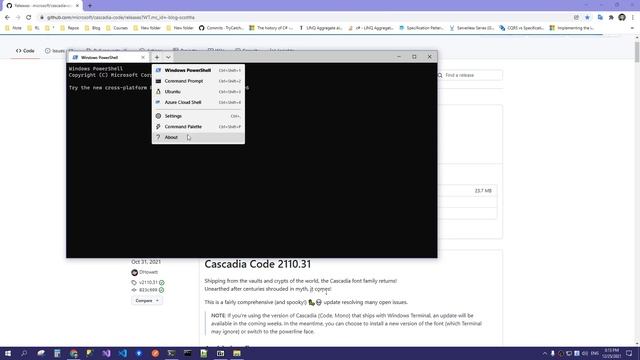The image size is (640, 360).
Task: Open Azure Cloud Shell from the dropdown menu
Action: point(198,102)
